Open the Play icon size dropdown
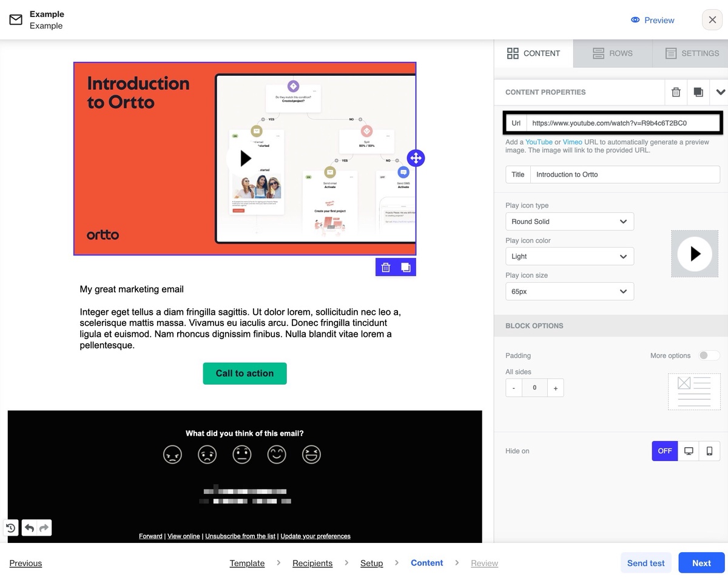 pyautogui.click(x=569, y=291)
